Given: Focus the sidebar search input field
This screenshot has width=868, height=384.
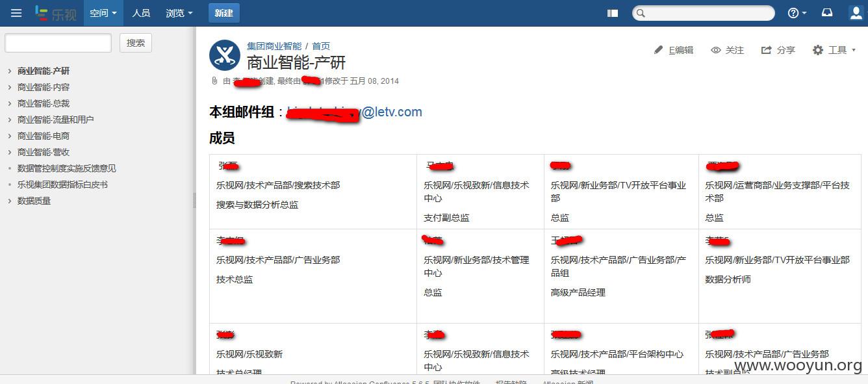Looking at the screenshot, I should 58,43.
